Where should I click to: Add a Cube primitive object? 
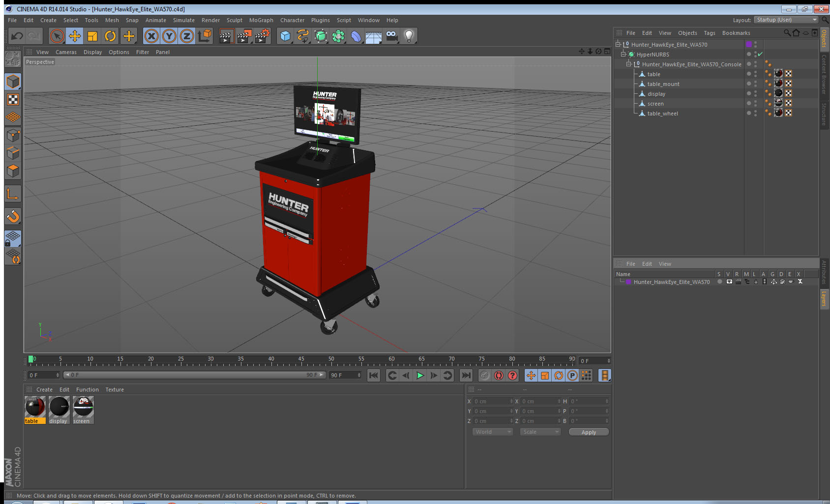coord(285,36)
